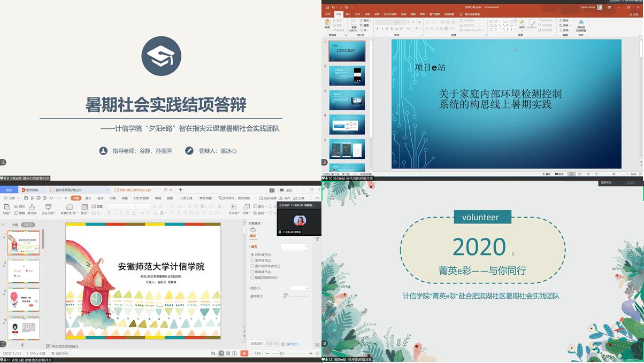644x363 pixels.
Task: Select Gradient fill (渐变填充) radio button
Action: point(252,260)
